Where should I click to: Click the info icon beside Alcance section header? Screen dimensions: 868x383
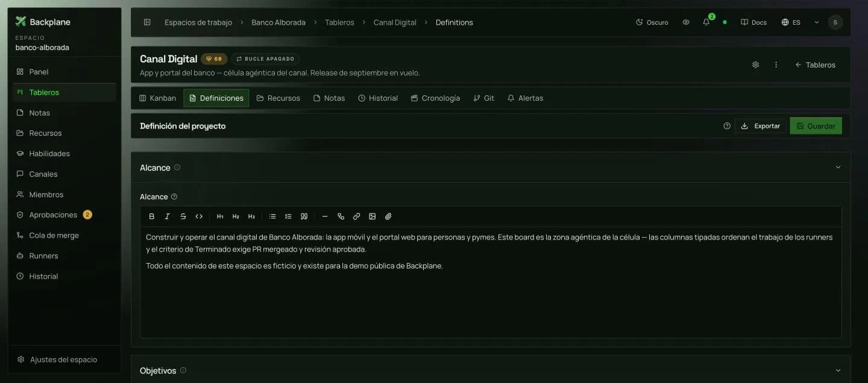pyautogui.click(x=177, y=168)
